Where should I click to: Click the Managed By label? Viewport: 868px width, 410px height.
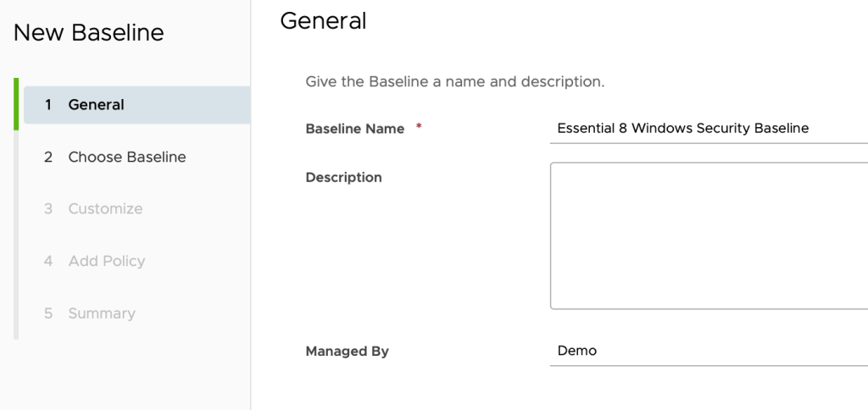[347, 351]
